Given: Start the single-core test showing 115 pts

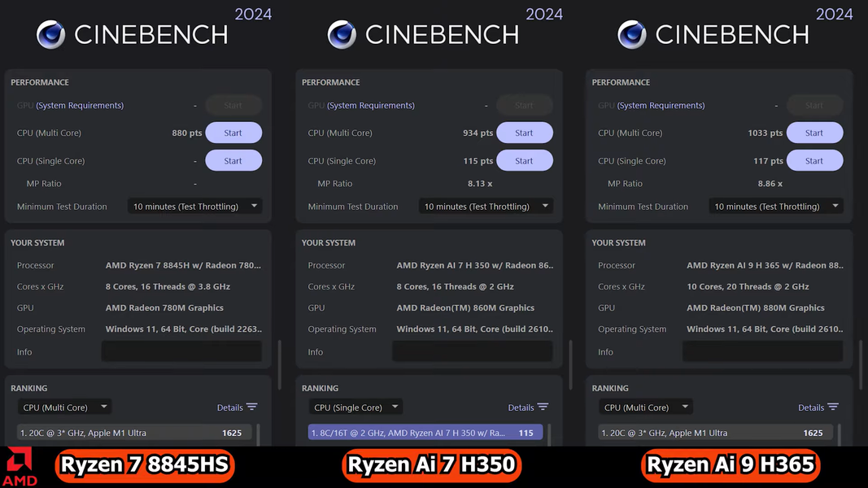Looking at the screenshot, I should pyautogui.click(x=524, y=161).
